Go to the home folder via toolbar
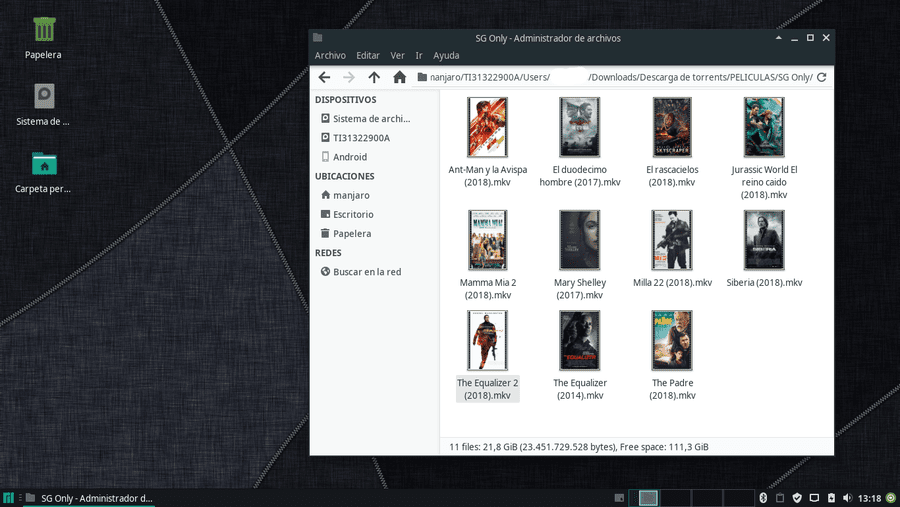Screen dimensions: 900x507 point(399,77)
